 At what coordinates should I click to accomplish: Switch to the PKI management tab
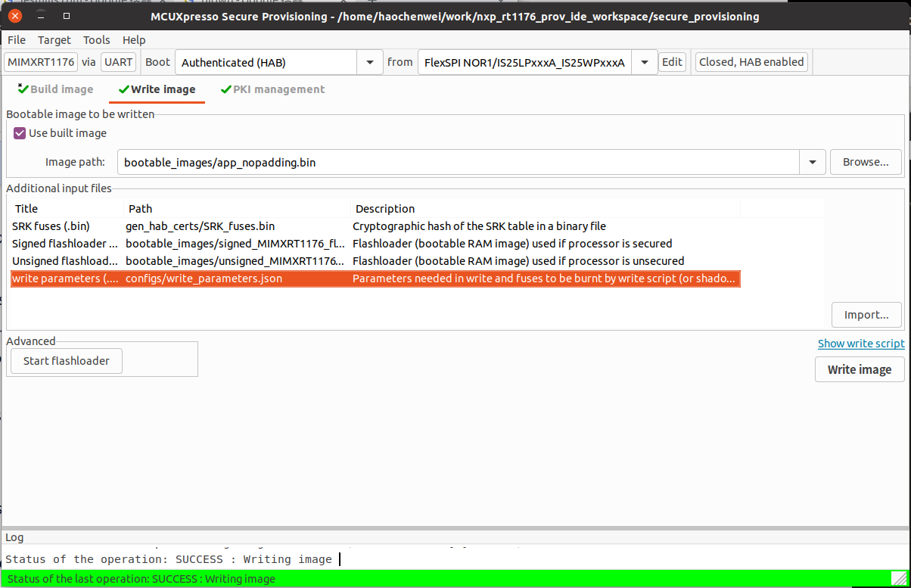(272, 89)
